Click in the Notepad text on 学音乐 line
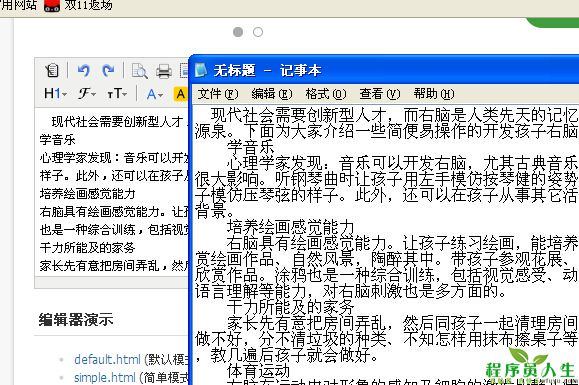The image size is (579, 385). tap(250, 147)
